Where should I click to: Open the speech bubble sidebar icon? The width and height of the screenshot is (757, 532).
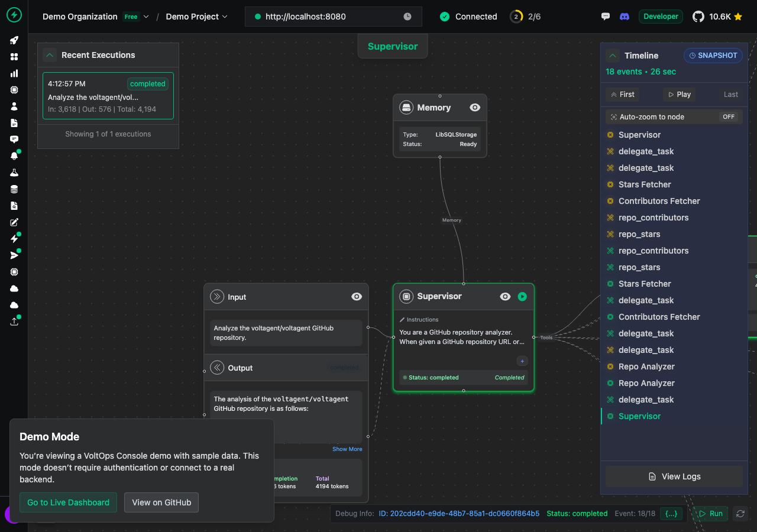tap(14, 140)
